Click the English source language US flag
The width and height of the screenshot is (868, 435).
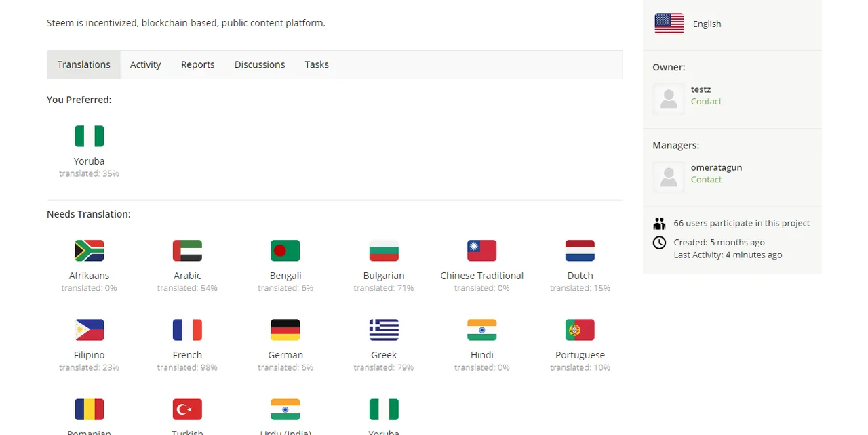[x=669, y=23]
